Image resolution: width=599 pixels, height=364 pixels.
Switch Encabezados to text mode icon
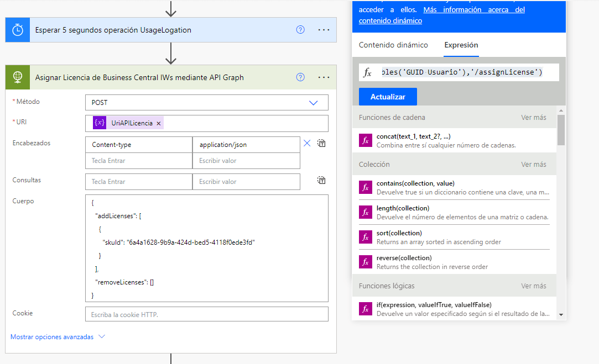pos(321,144)
